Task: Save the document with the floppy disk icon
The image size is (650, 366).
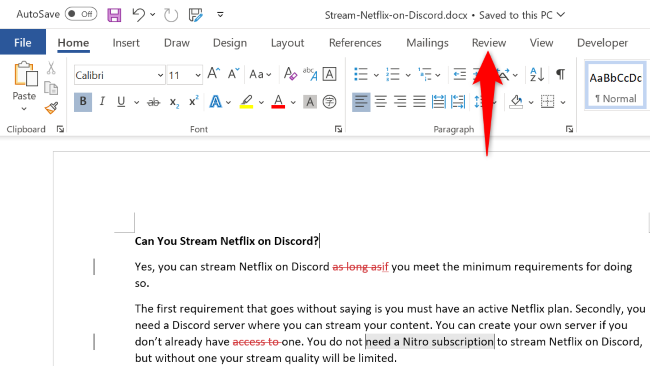Action: pyautogui.click(x=114, y=15)
